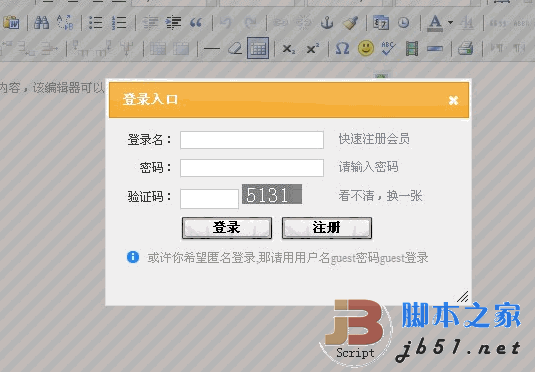Focus the 密码 input field

click(252, 168)
